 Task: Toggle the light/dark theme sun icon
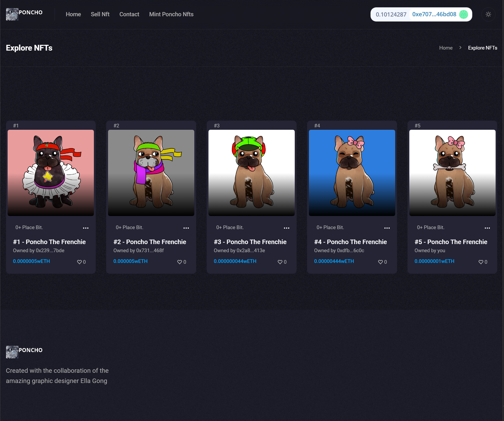coord(488,14)
